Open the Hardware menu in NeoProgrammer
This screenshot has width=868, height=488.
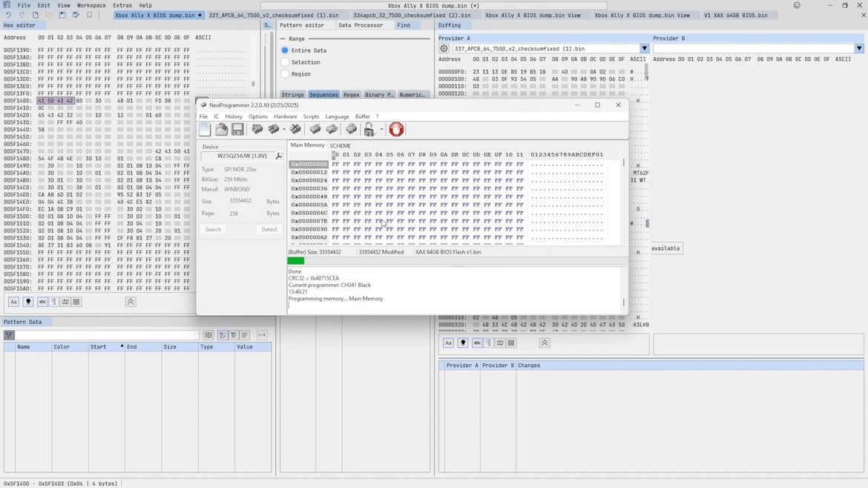click(285, 116)
